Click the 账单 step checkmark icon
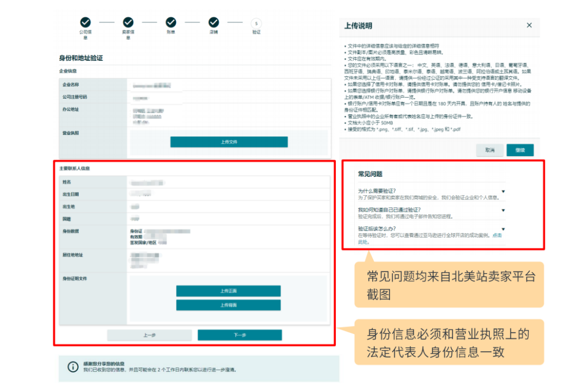The width and height of the screenshot is (588, 392). [171, 22]
